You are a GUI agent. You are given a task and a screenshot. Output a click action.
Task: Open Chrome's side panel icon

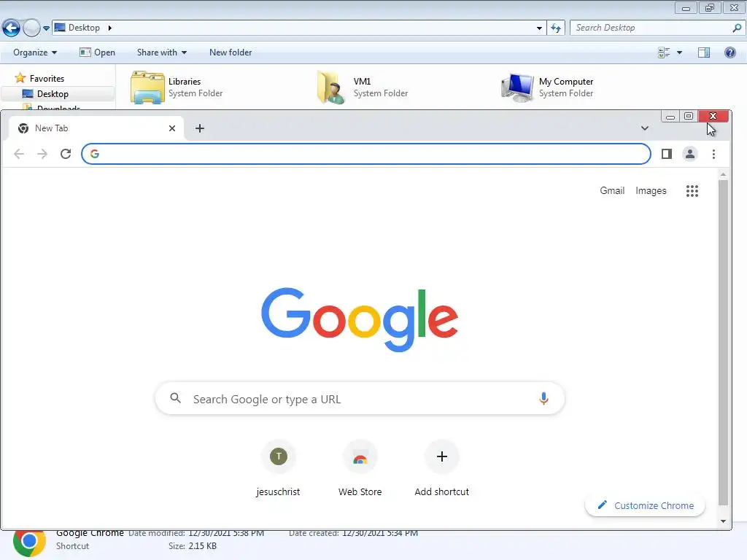pyautogui.click(x=667, y=154)
